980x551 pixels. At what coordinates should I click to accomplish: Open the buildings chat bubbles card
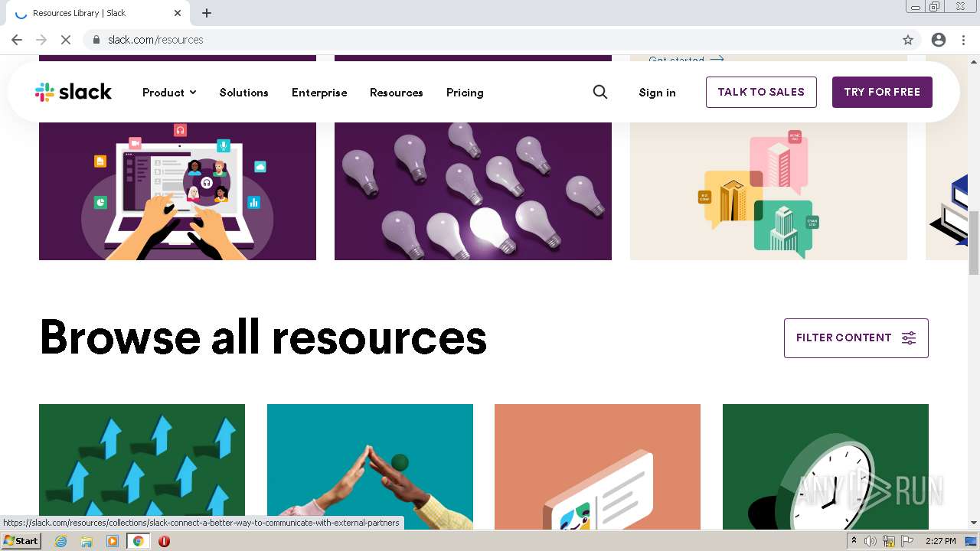[x=769, y=191]
